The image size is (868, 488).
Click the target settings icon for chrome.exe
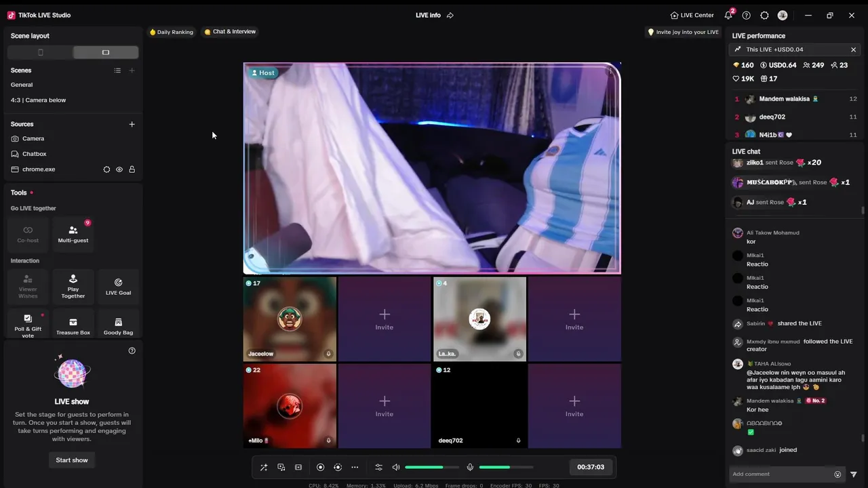tap(106, 169)
